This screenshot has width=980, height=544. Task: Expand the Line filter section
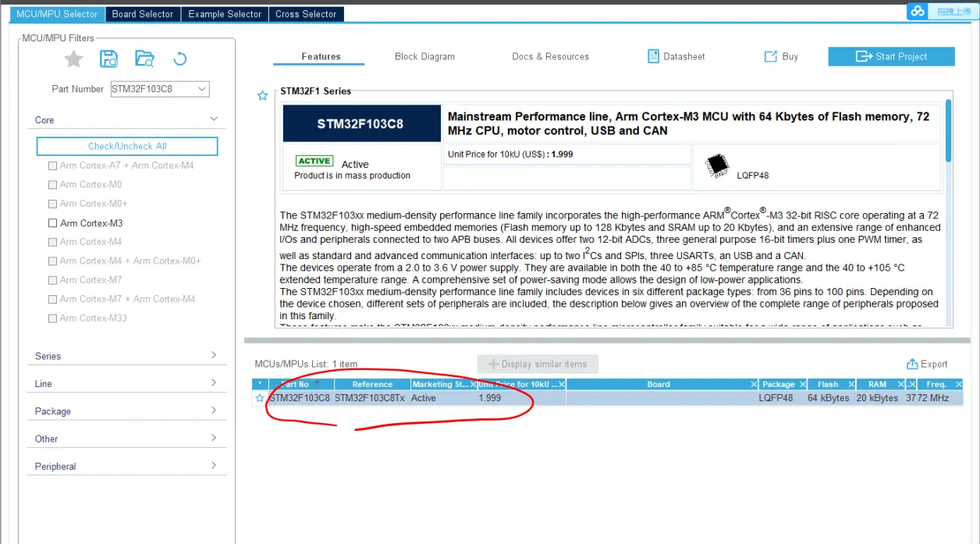click(214, 382)
